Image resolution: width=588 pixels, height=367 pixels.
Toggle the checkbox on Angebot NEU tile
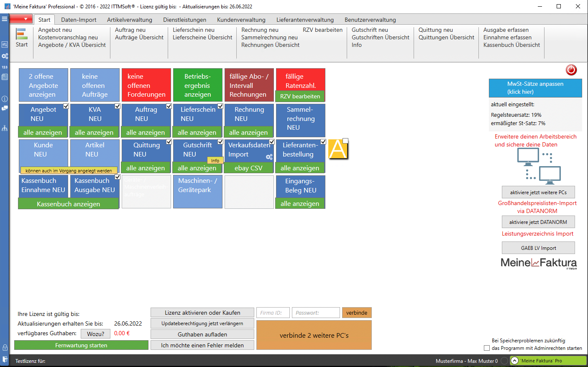click(x=66, y=106)
